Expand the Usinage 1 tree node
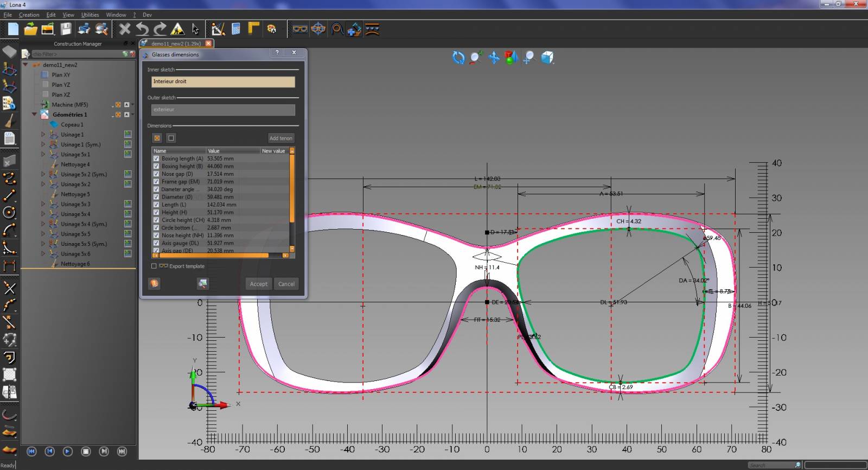Image resolution: width=868 pixels, height=470 pixels. click(43, 135)
